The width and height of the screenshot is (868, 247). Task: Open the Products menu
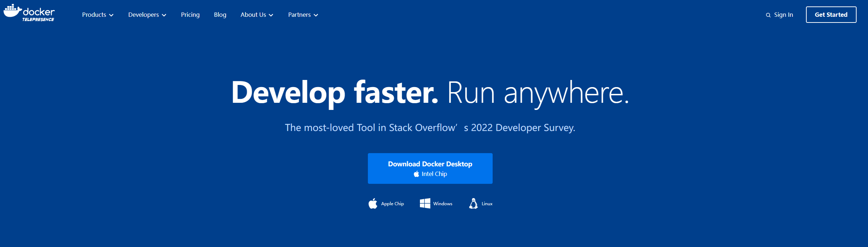98,15
